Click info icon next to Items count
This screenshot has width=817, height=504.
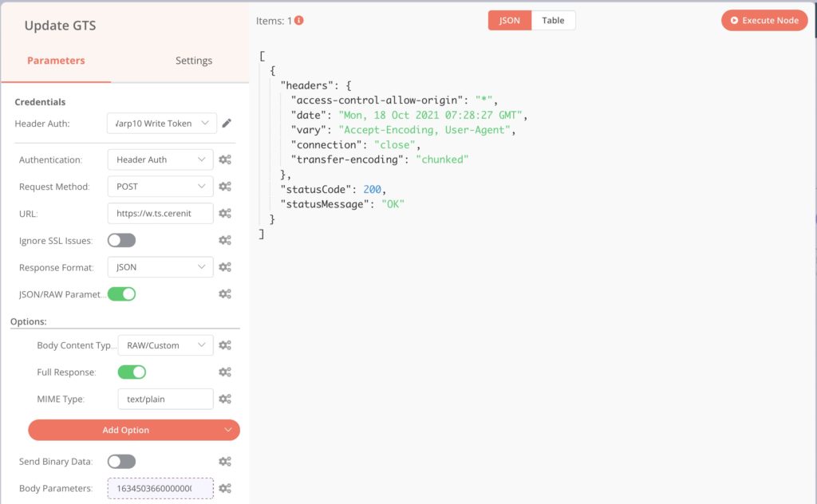(299, 21)
